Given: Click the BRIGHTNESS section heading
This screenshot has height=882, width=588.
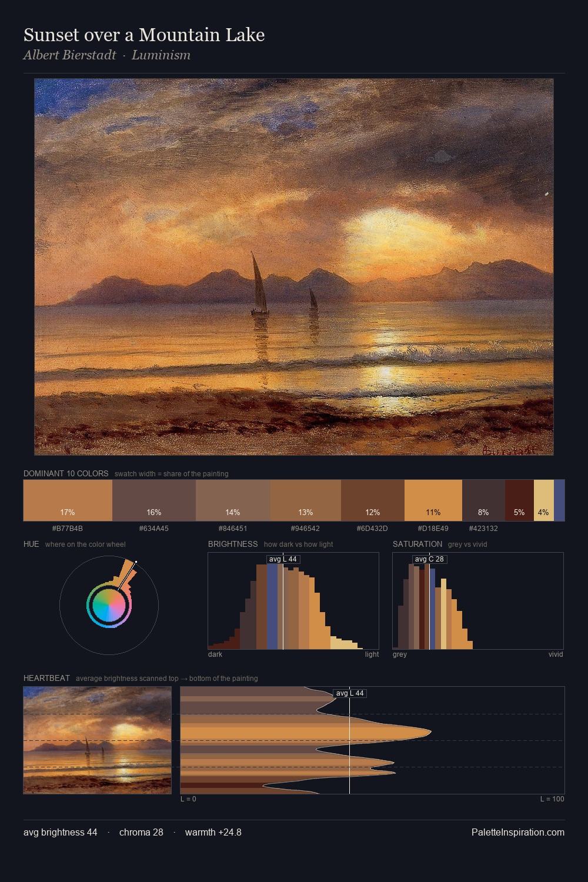Looking at the screenshot, I should pos(233,544).
